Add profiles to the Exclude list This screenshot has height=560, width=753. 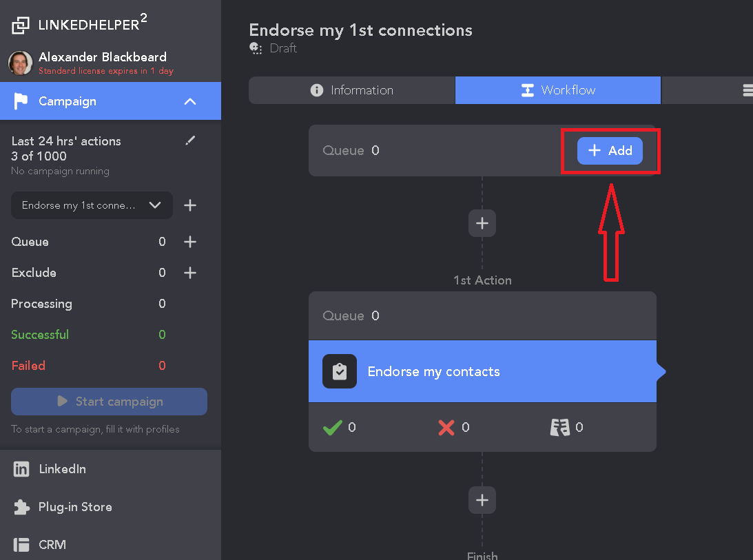tap(190, 273)
